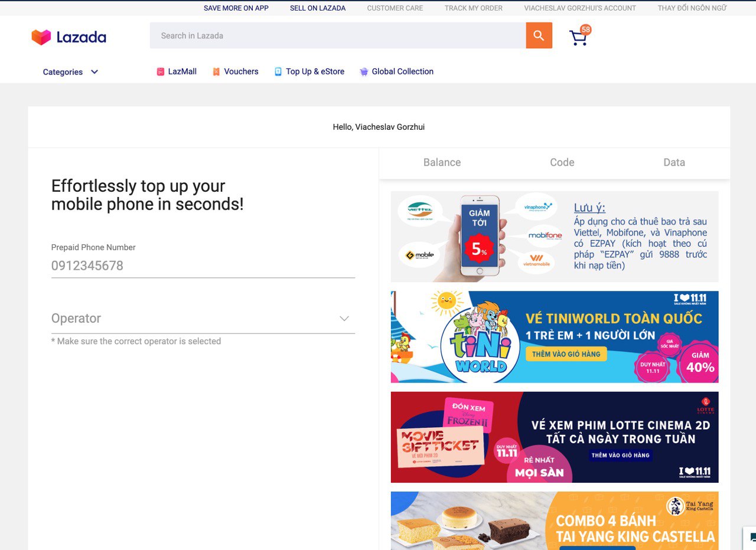Screen dimensions: 756x550
Task: Open the Sell on Lazada link
Action: 318,8
